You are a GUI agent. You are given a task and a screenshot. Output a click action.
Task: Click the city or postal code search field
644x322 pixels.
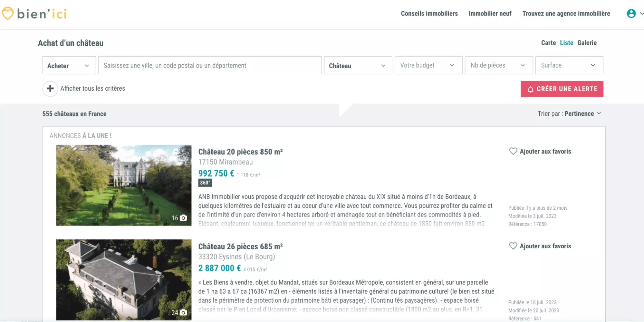(209, 66)
